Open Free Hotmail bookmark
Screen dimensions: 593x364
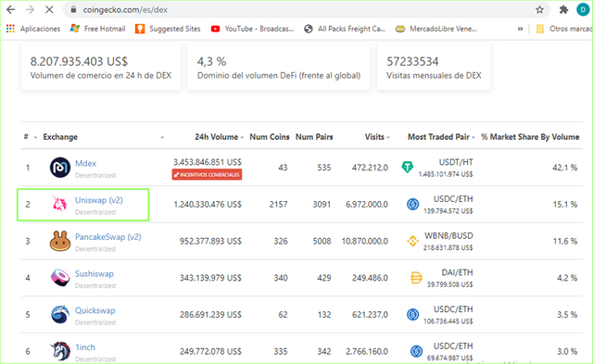click(x=97, y=29)
